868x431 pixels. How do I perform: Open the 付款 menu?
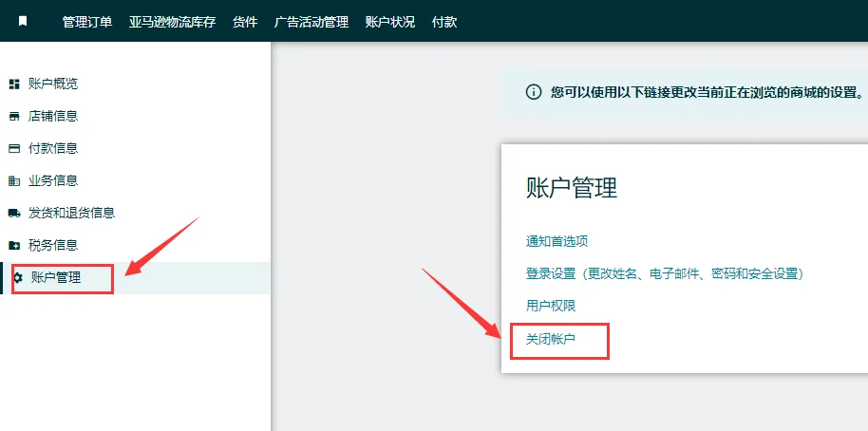pos(444,22)
